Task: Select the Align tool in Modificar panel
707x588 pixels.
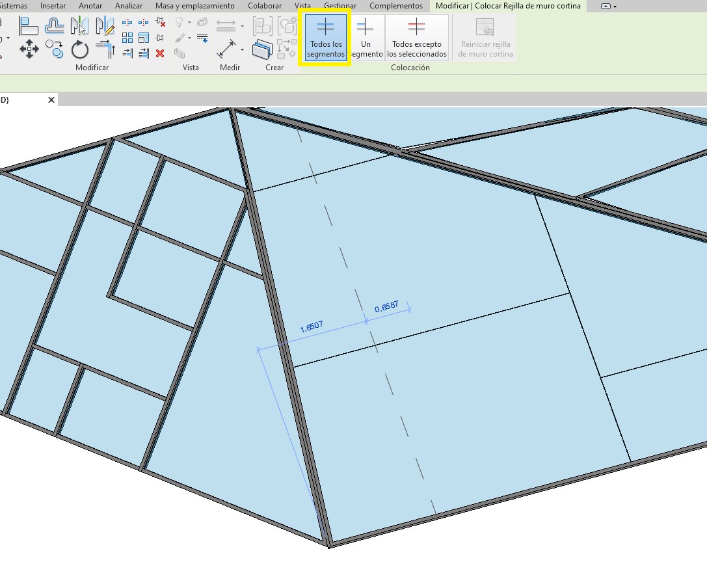Action: 29,26
